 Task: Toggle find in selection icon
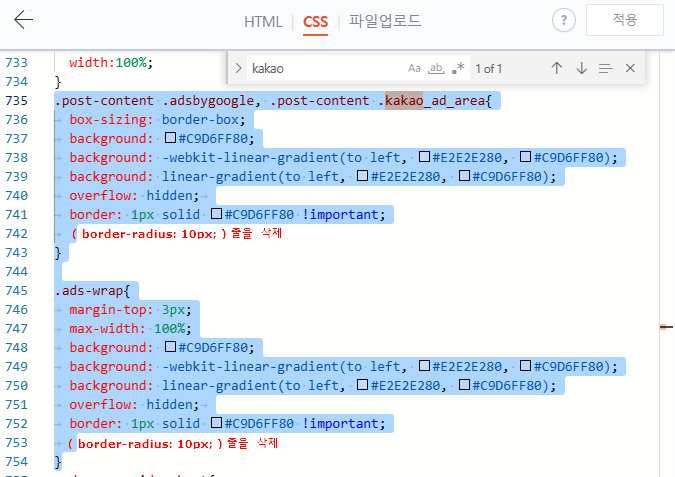click(x=606, y=68)
